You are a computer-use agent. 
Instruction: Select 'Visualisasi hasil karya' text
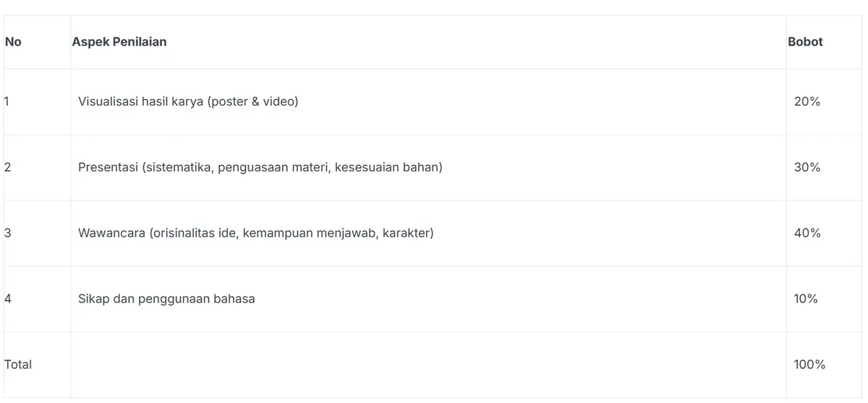[x=141, y=101]
